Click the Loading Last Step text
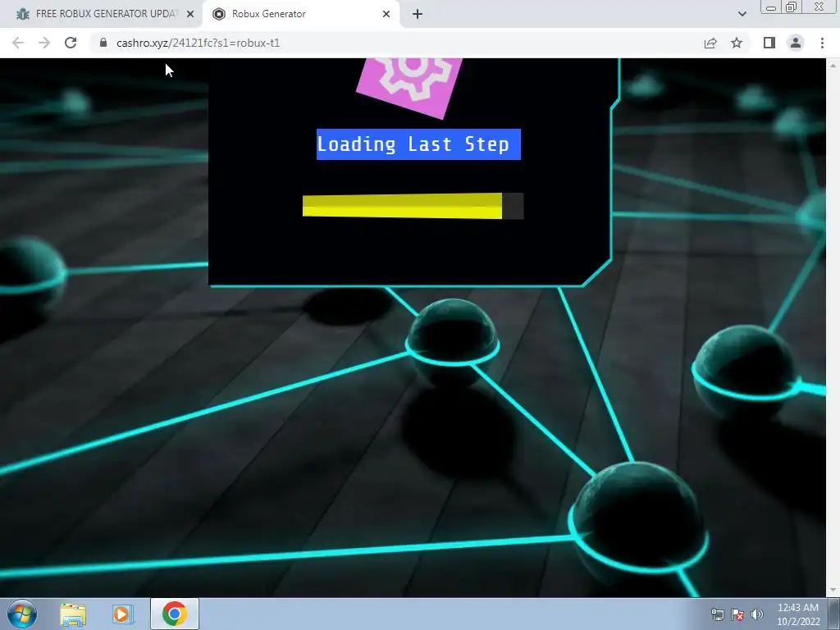 tap(418, 144)
